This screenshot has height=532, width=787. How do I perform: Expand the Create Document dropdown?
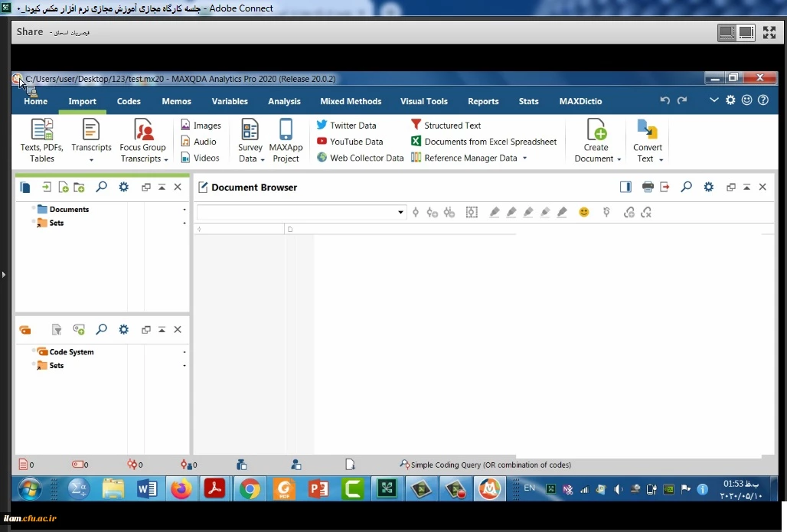click(597, 158)
